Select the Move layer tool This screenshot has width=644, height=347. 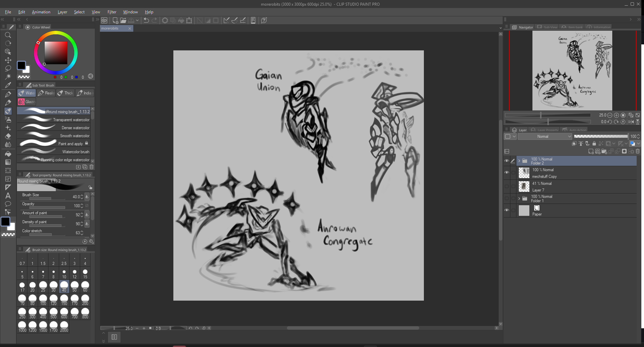tap(8, 60)
